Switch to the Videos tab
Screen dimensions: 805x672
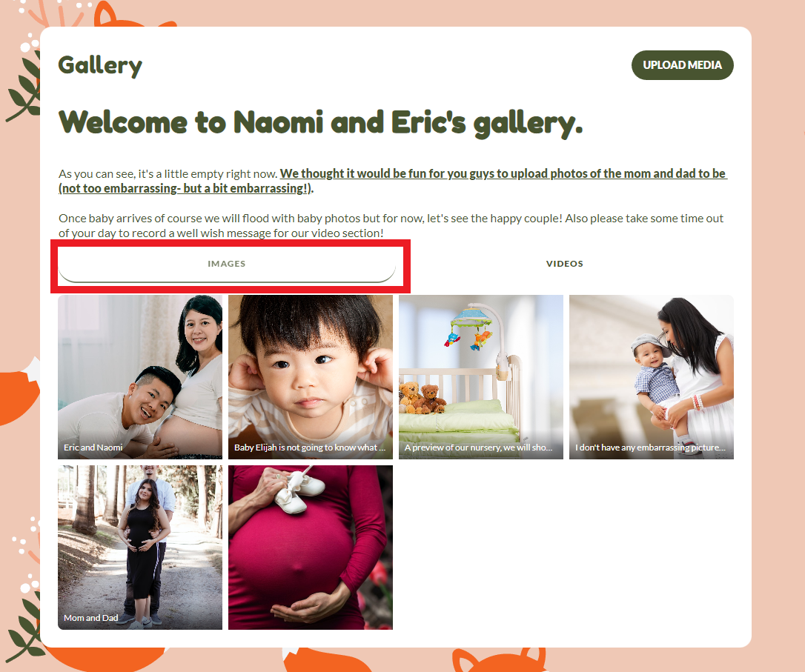click(x=564, y=264)
